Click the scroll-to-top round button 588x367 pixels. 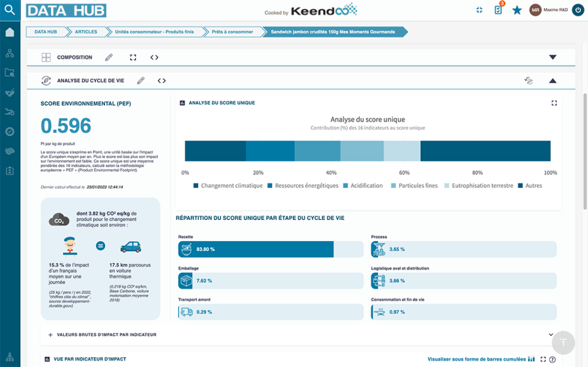[x=563, y=342]
